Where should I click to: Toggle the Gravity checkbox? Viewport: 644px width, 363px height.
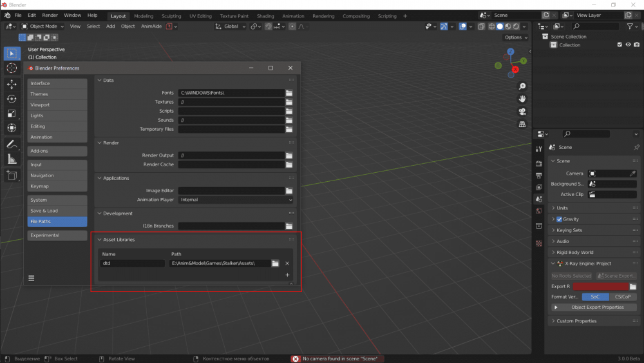(559, 219)
